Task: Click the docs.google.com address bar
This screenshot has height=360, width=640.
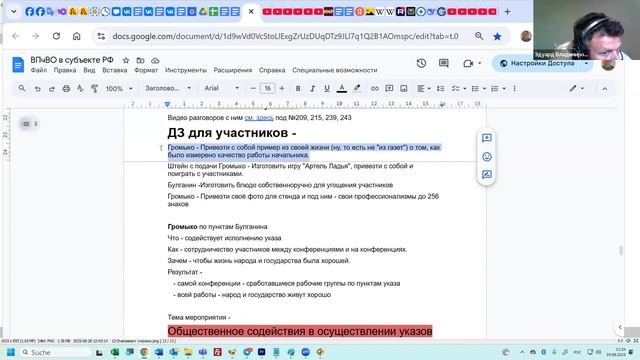Action: click(285, 36)
